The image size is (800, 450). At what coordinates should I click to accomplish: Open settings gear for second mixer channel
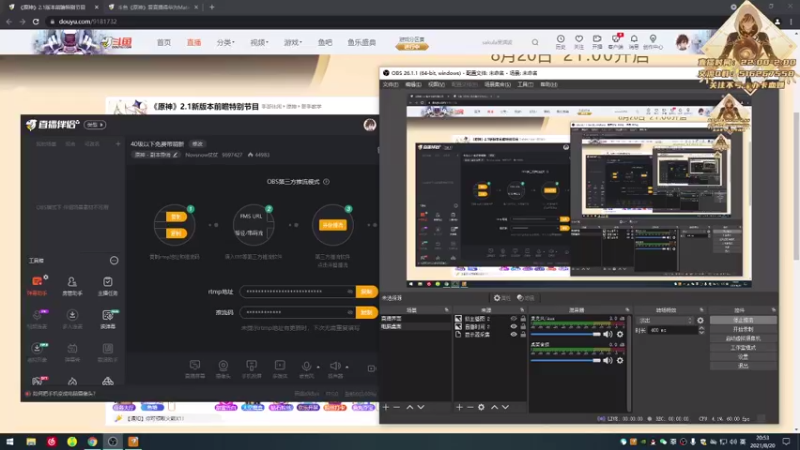[x=620, y=360]
